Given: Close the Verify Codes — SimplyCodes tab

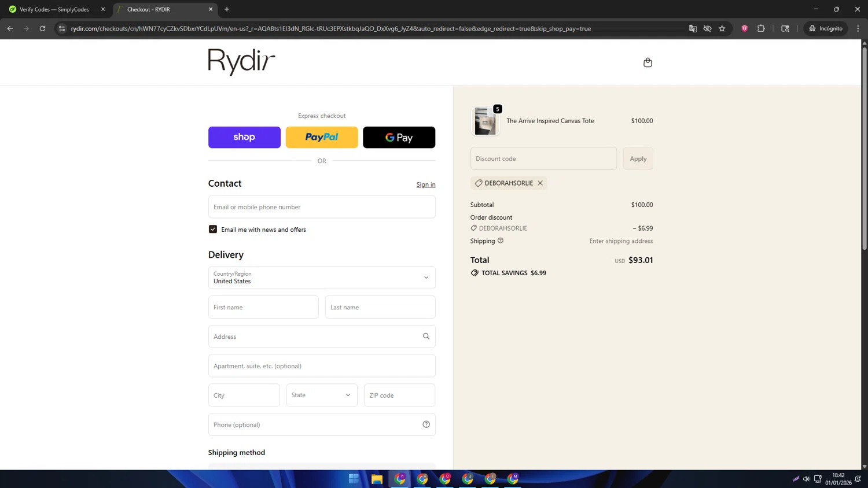Looking at the screenshot, I should coord(103,9).
